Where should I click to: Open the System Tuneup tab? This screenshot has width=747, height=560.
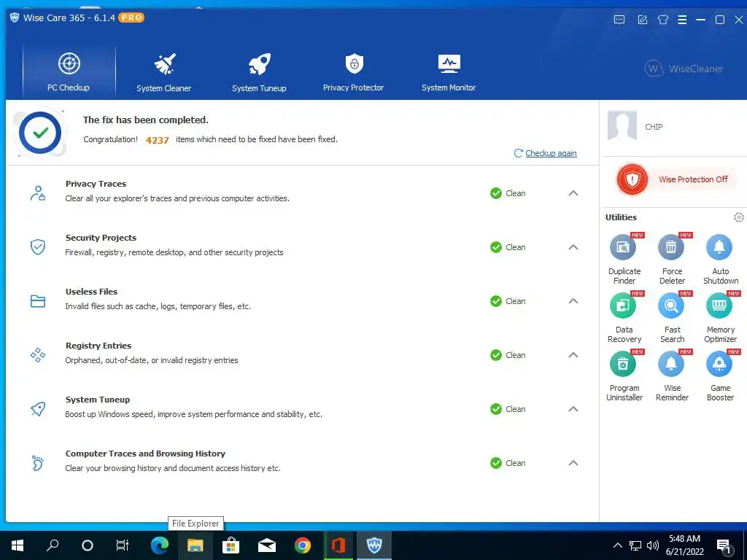click(x=259, y=71)
